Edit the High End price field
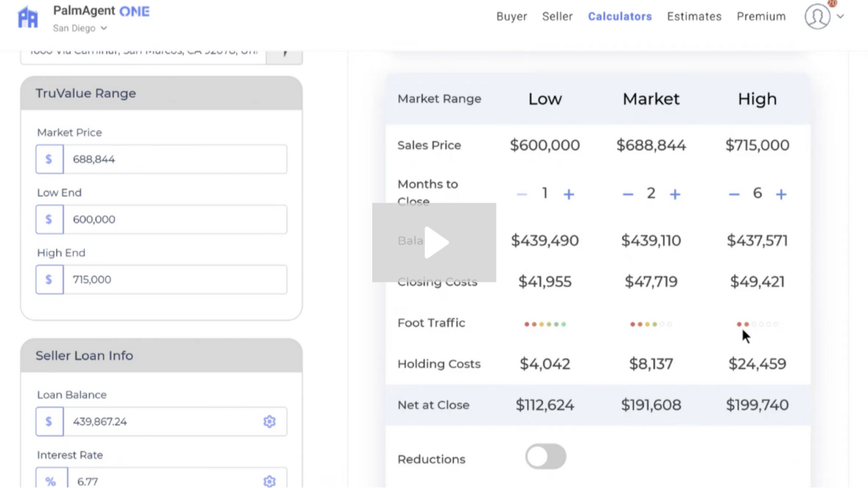This screenshot has width=868, height=488. pyautogui.click(x=175, y=279)
